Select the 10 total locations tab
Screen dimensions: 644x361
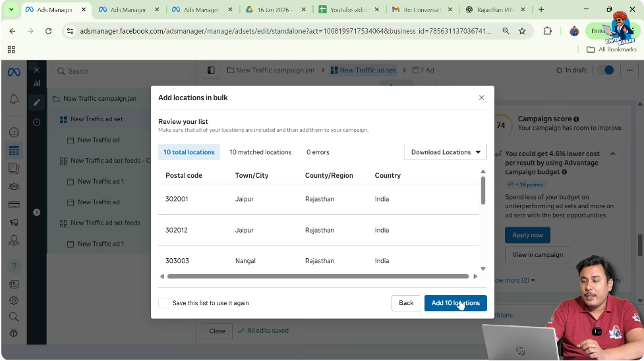point(189,152)
